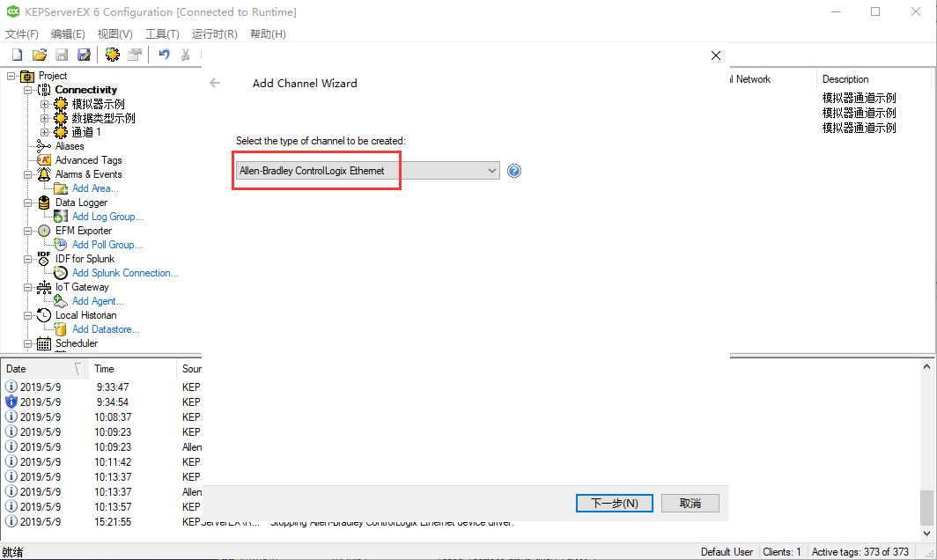This screenshot has height=560, width=937.
Task: Click the Local Historian clock icon
Action: click(x=44, y=315)
